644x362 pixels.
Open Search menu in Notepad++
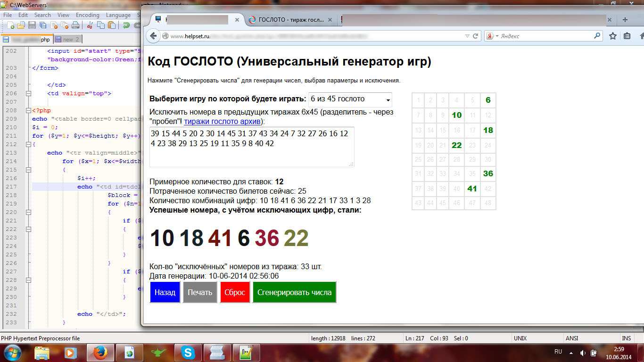coord(42,15)
